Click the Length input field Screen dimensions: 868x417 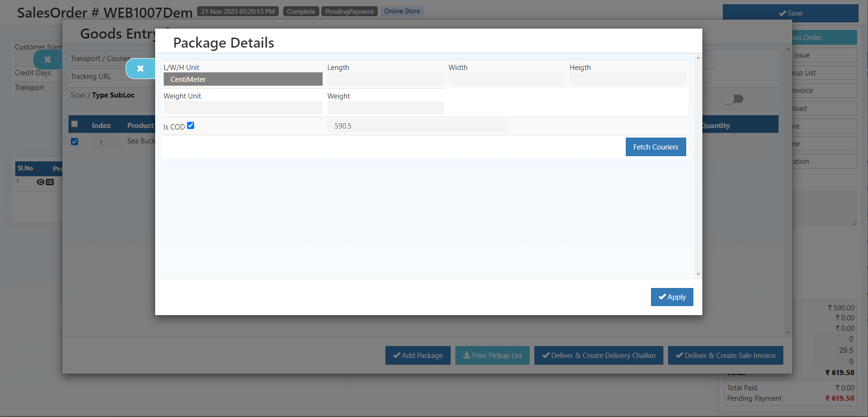point(385,79)
